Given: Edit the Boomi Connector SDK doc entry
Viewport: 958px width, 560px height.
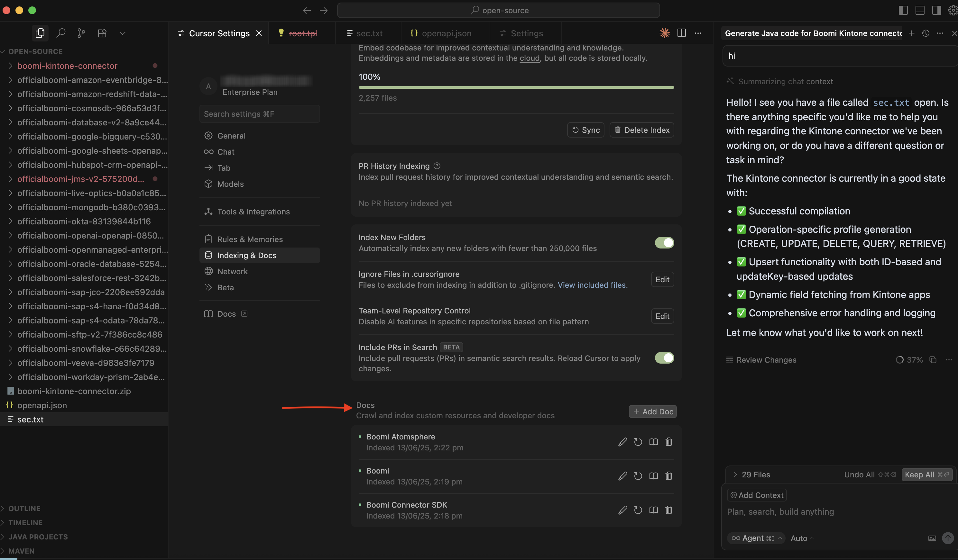Looking at the screenshot, I should coord(622,510).
